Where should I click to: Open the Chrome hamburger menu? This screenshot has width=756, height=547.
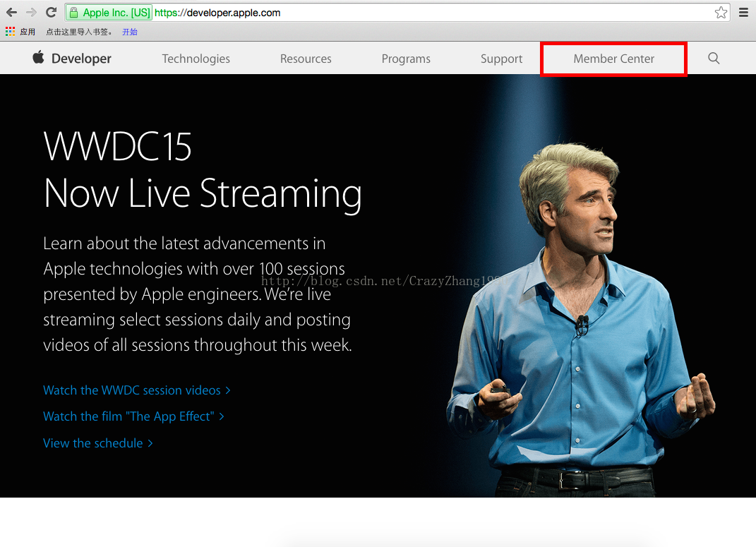[743, 13]
